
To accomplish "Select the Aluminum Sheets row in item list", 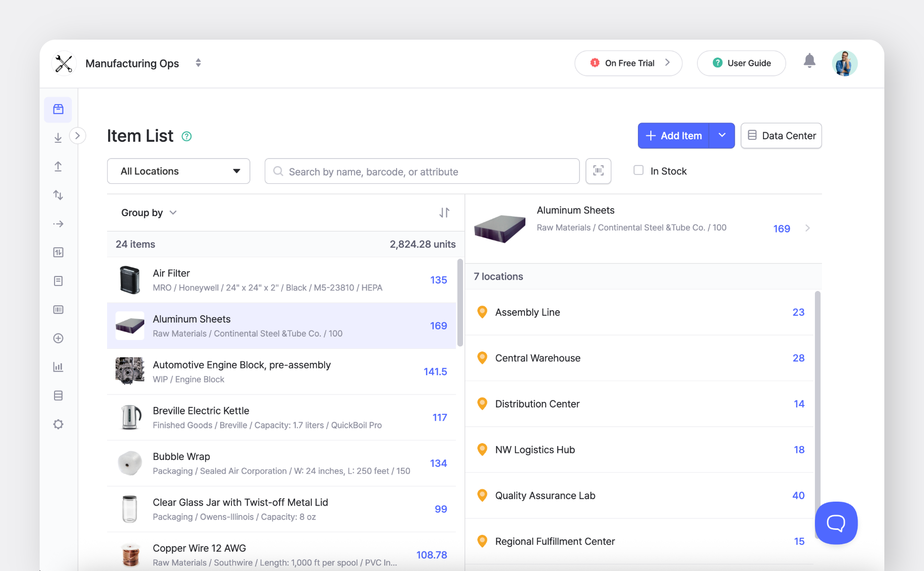I will pyautogui.click(x=282, y=326).
